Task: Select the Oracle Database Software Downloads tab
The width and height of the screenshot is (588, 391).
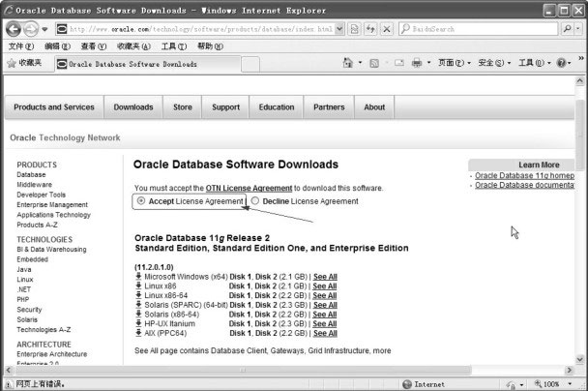Action: pyautogui.click(x=148, y=64)
